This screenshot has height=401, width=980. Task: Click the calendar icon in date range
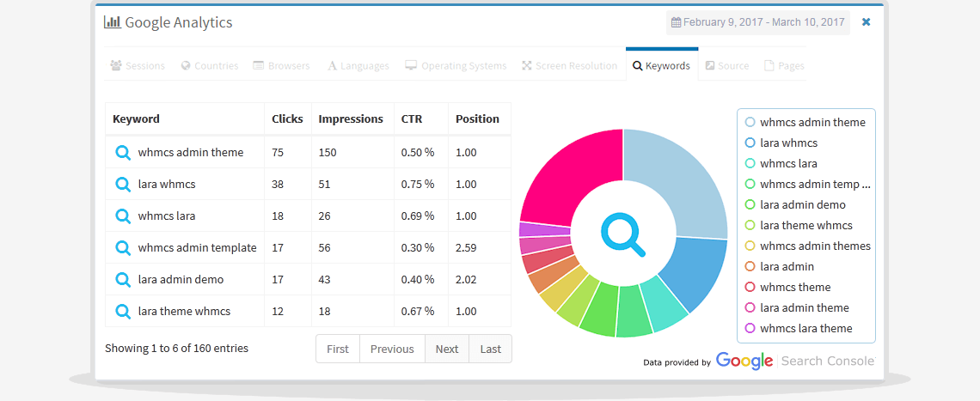pos(676,22)
